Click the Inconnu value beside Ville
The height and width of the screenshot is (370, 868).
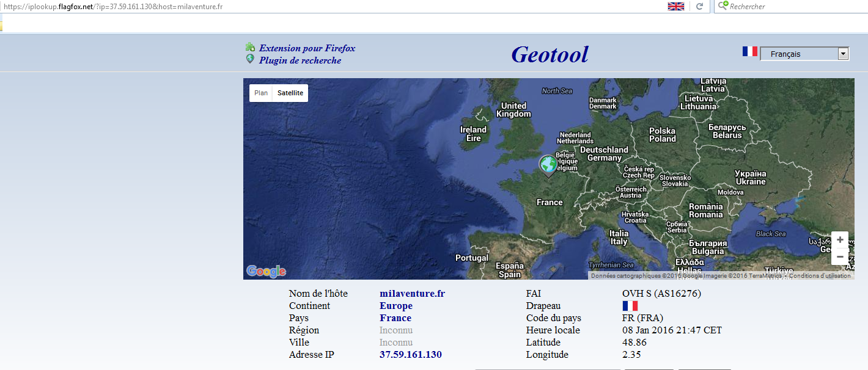coord(396,343)
